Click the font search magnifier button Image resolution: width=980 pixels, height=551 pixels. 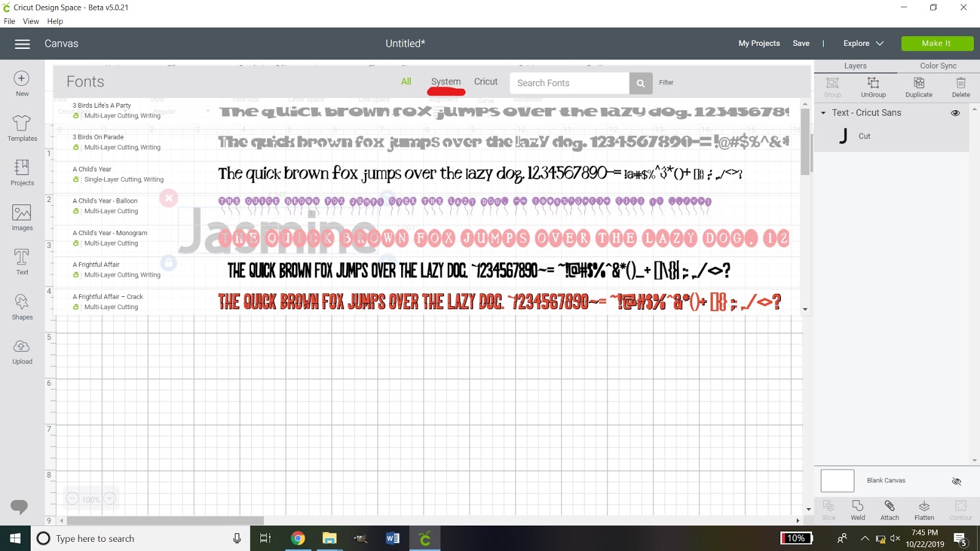pyautogui.click(x=640, y=83)
